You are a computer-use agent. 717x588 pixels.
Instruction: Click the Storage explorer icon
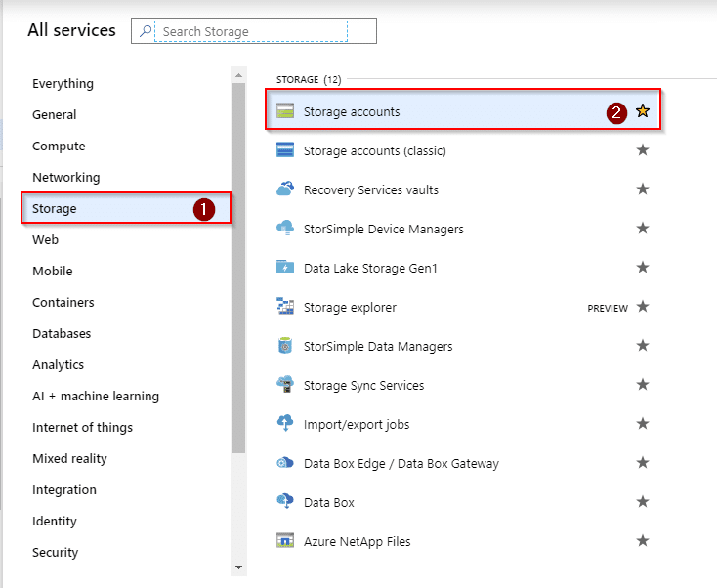(x=285, y=306)
